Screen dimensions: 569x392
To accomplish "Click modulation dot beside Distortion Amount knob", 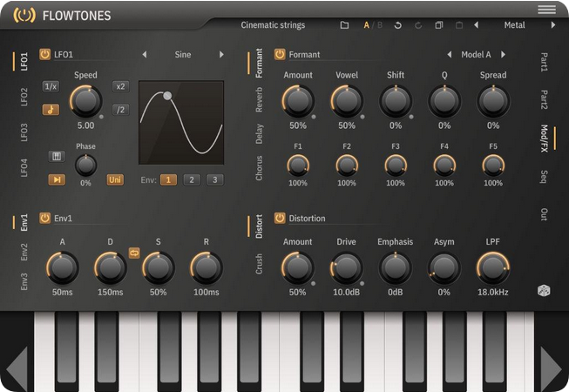I will click(x=313, y=284).
